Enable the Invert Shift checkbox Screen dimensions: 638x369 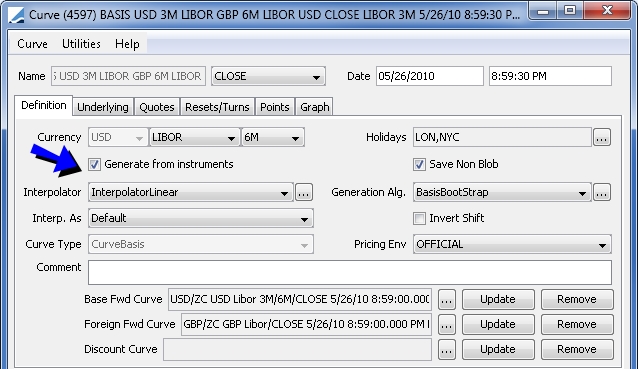tap(419, 218)
